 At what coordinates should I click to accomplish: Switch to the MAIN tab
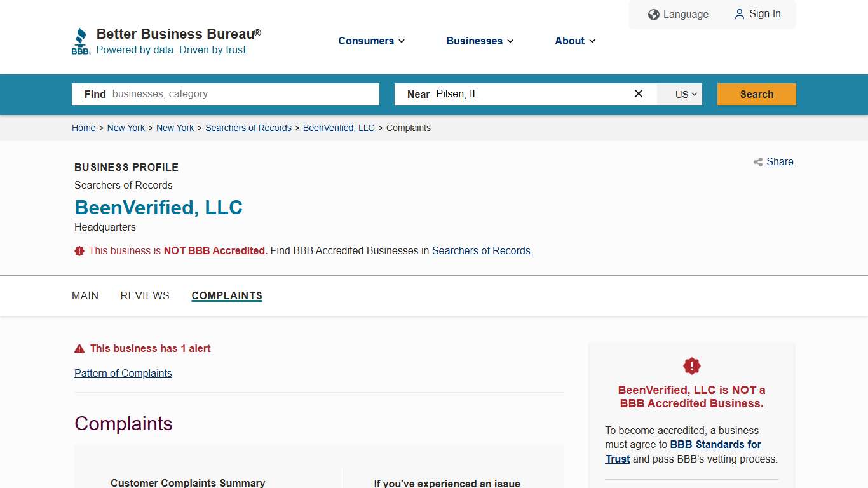(x=85, y=295)
